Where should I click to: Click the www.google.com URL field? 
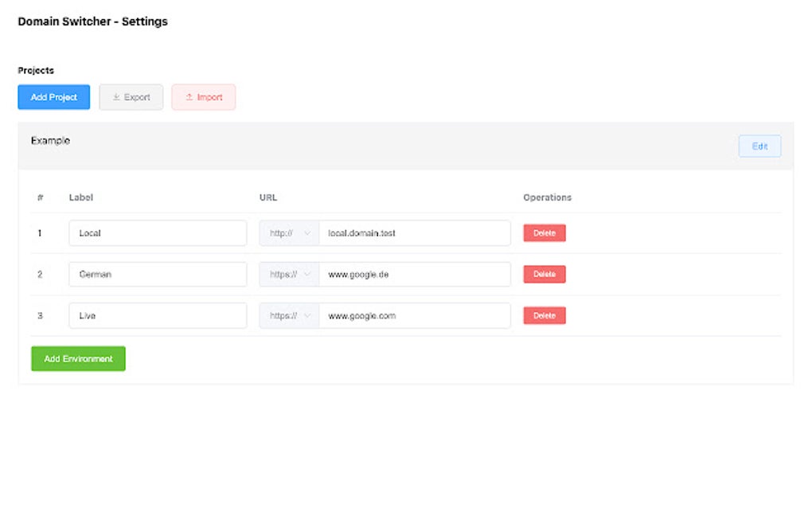click(x=414, y=315)
